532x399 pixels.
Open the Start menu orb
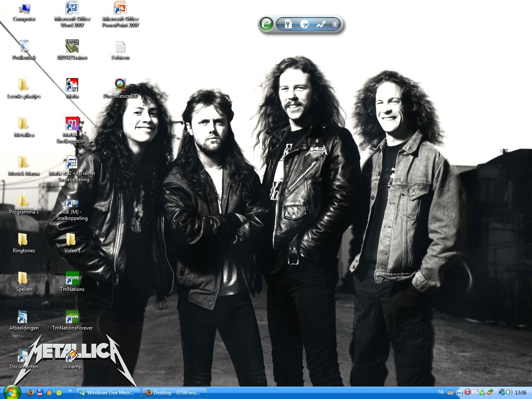(12, 392)
